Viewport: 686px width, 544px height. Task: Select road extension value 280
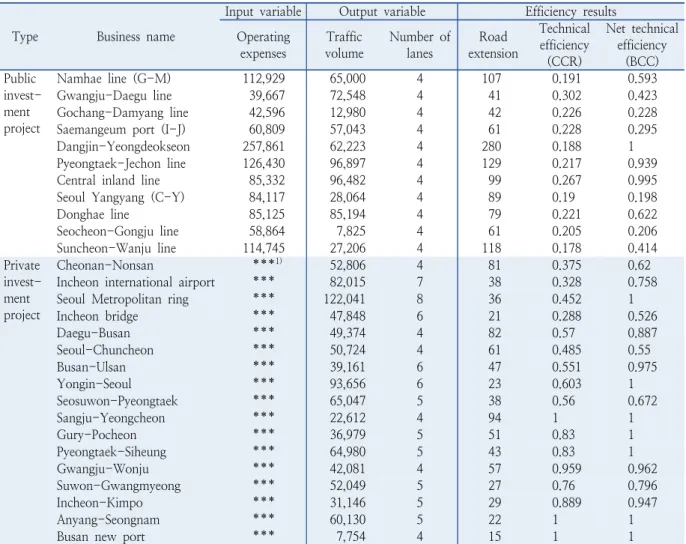point(491,147)
